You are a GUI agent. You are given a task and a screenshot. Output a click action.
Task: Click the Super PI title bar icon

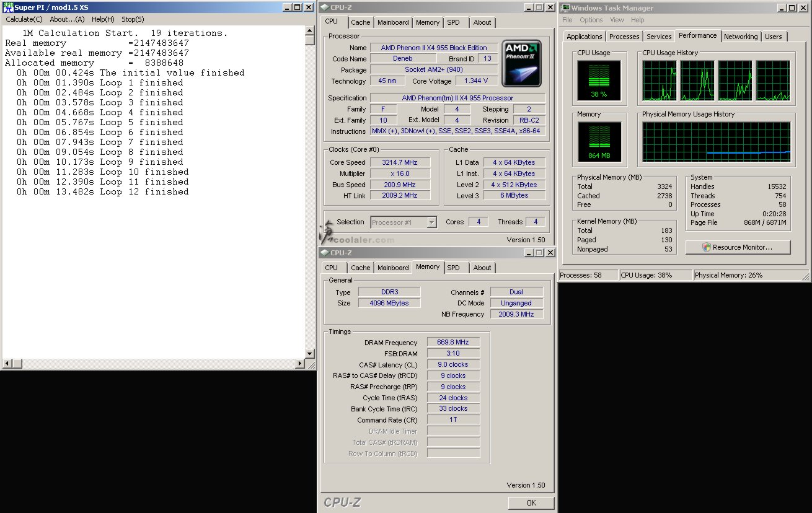click(8, 7)
